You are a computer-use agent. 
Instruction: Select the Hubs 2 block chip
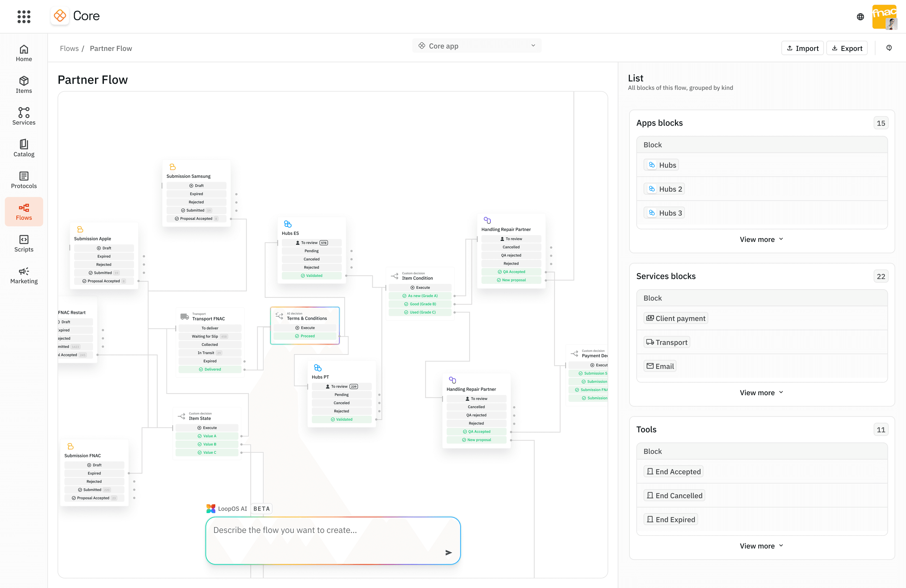pyautogui.click(x=664, y=189)
